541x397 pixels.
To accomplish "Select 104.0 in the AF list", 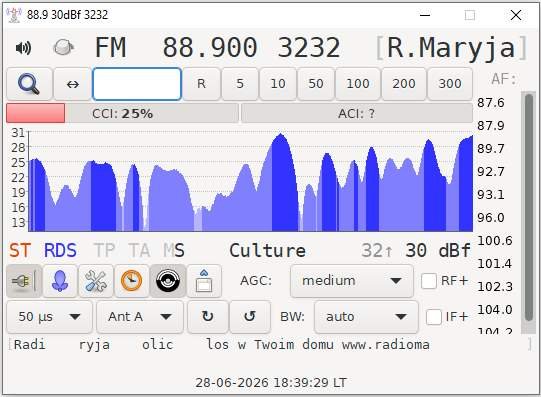I will point(494,309).
